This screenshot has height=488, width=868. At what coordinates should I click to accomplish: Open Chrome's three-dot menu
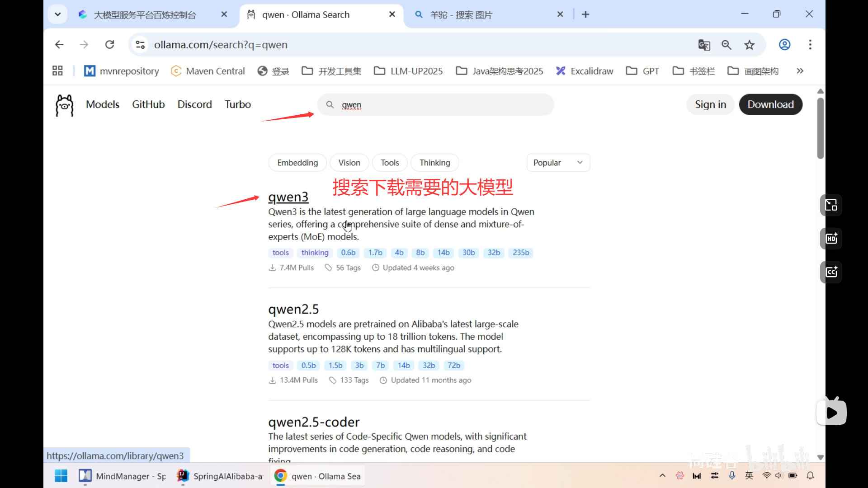click(810, 44)
